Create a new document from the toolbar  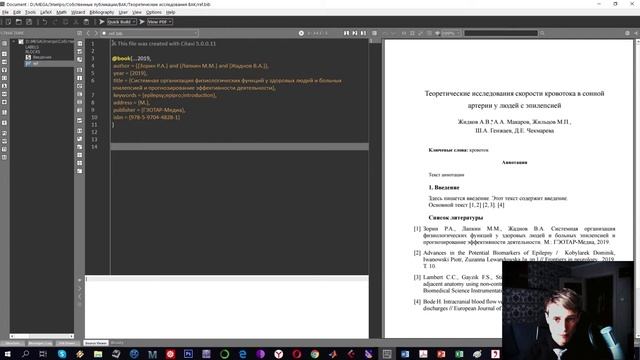(8, 22)
